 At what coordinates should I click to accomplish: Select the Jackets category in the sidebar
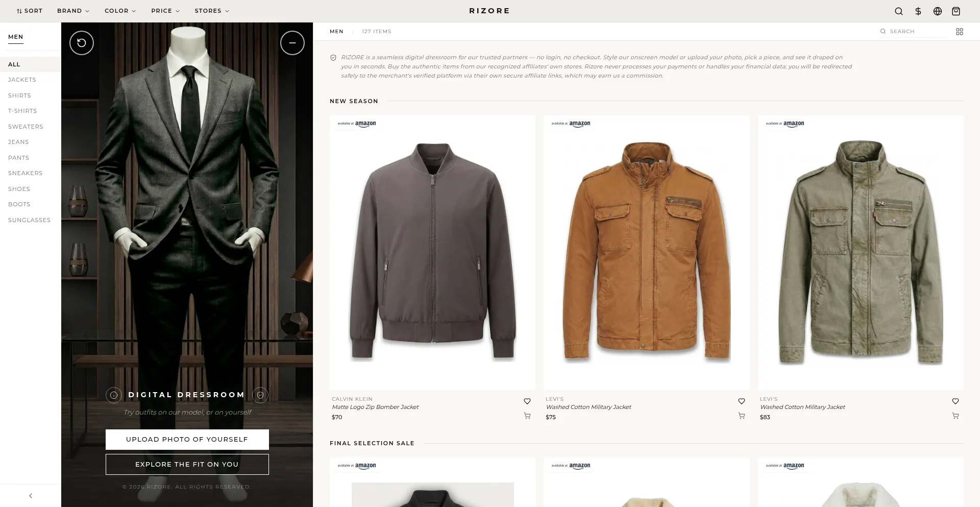coord(22,80)
